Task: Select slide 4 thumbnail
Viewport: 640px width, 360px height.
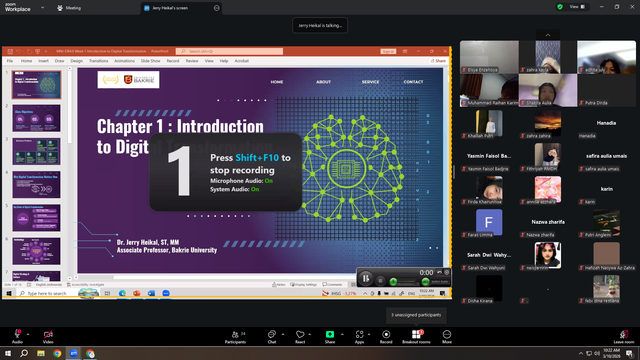Action: [x=36, y=185]
